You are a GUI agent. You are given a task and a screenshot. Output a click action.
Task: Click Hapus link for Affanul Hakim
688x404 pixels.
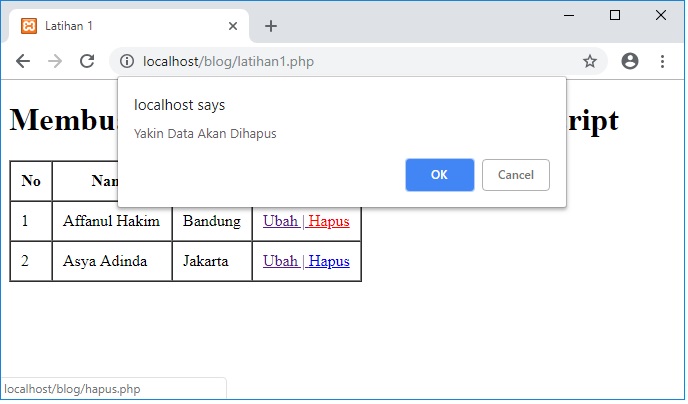[x=329, y=221]
